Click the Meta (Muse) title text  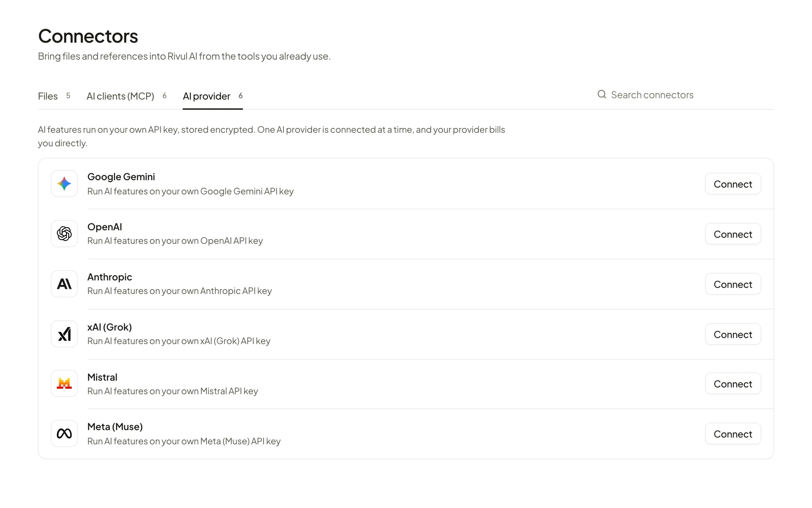pos(115,427)
